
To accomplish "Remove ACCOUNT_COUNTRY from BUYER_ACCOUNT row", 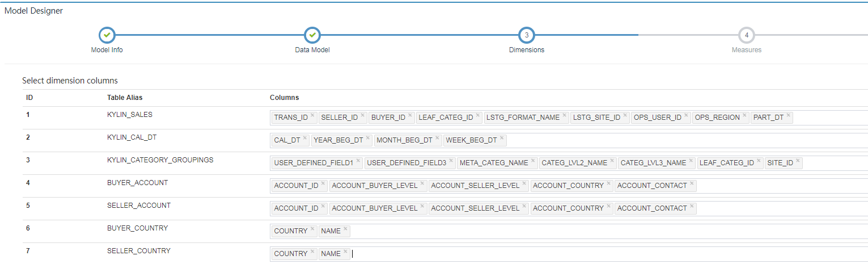I will pyautogui.click(x=608, y=183).
